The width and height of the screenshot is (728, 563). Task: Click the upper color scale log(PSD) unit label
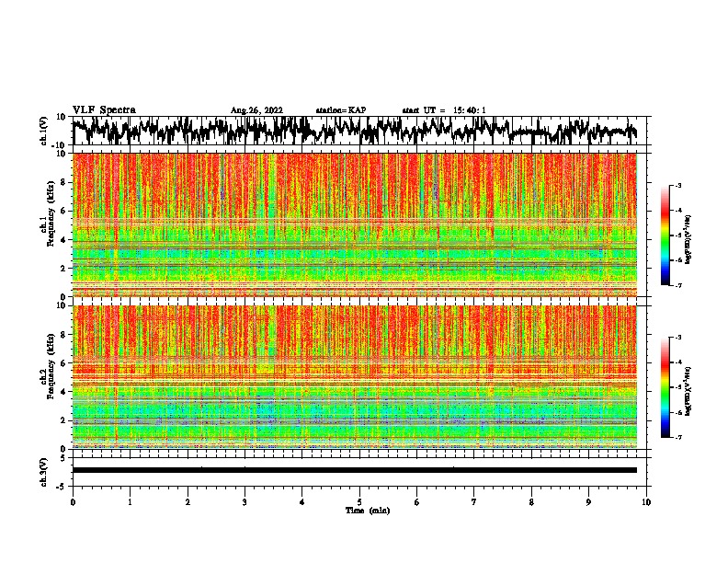click(x=688, y=239)
